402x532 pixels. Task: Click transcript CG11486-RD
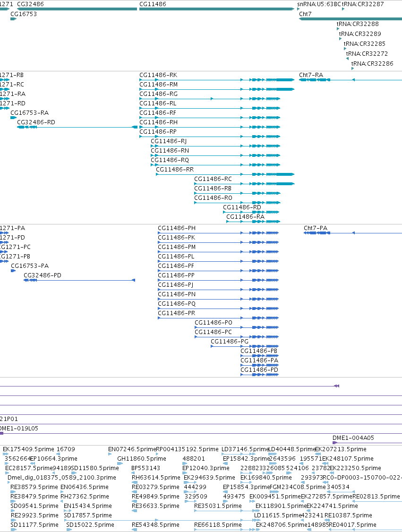[x=251, y=212]
